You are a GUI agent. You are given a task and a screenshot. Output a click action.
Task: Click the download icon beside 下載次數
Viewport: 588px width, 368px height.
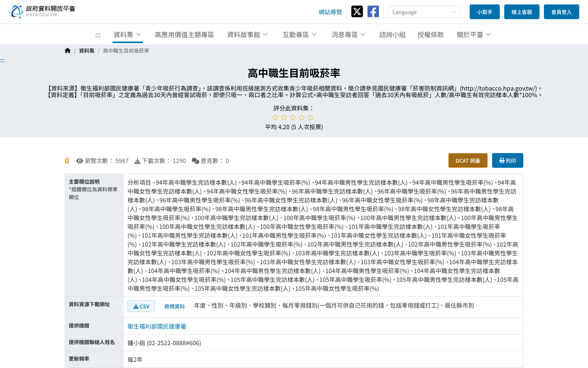pyautogui.click(x=137, y=161)
